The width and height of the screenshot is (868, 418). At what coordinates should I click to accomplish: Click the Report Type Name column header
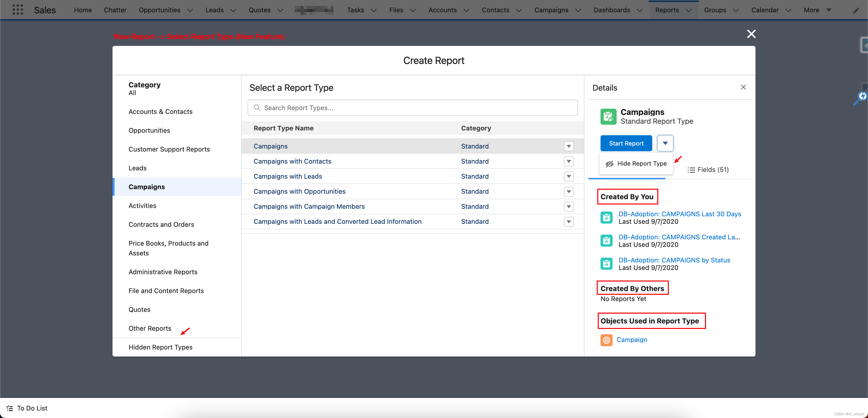(x=283, y=128)
